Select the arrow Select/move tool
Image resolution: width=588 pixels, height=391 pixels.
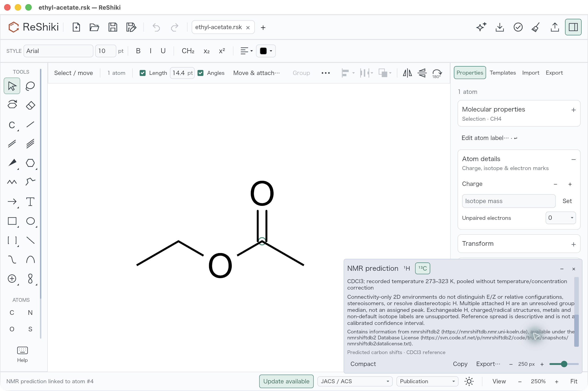pyautogui.click(x=12, y=86)
